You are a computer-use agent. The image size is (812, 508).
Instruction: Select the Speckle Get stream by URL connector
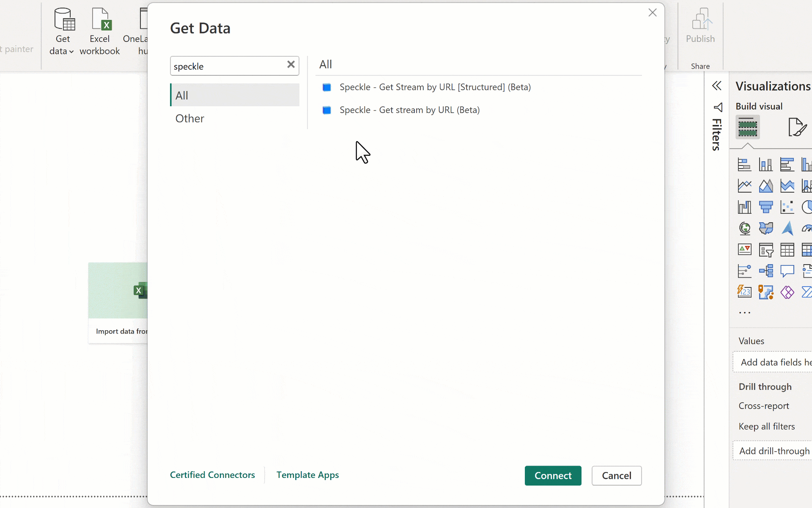pyautogui.click(x=410, y=110)
